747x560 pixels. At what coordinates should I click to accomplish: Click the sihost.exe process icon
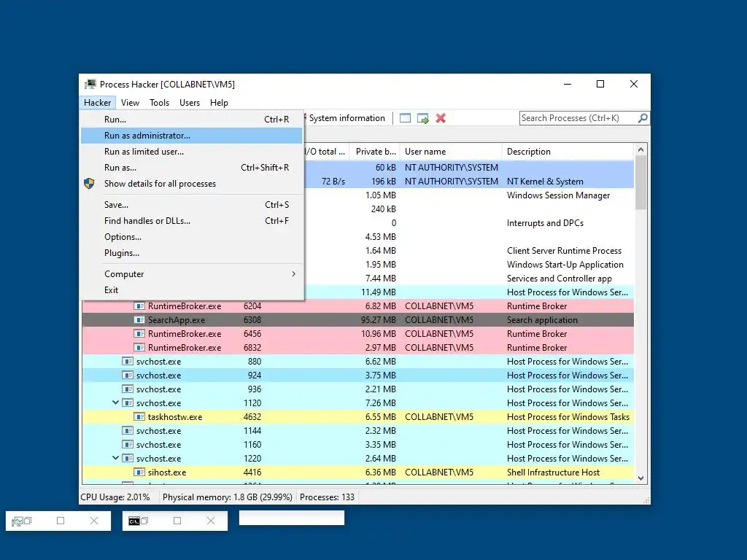(x=139, y=472)
